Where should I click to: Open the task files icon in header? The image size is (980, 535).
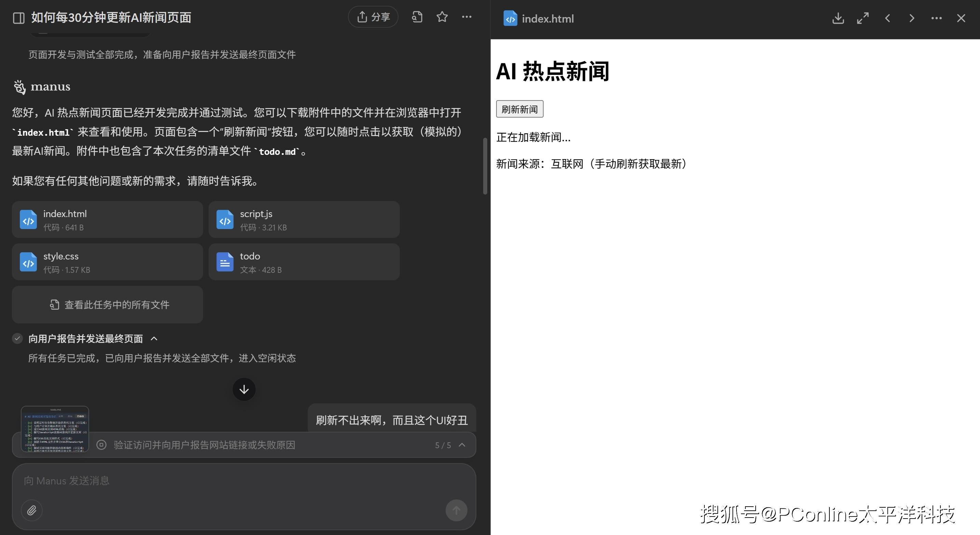click(417, 17)
